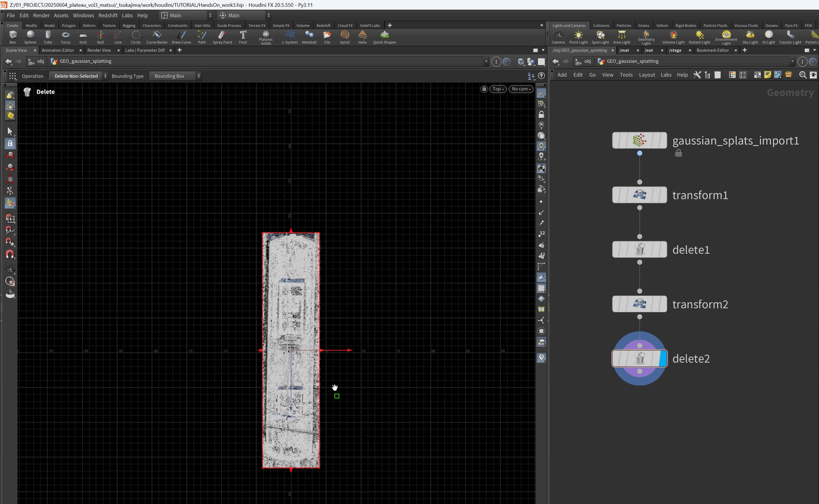Image resolution: width=819 pixels, height=504 pixels.
Task: Click the Spiral shelf tool icon
Action: [345, 35]
